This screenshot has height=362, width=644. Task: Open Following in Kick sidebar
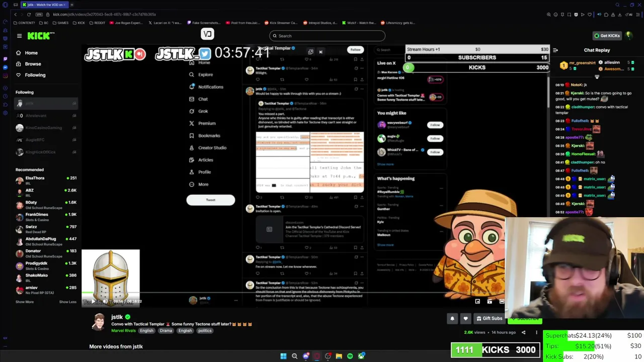[x=30, y=75]
